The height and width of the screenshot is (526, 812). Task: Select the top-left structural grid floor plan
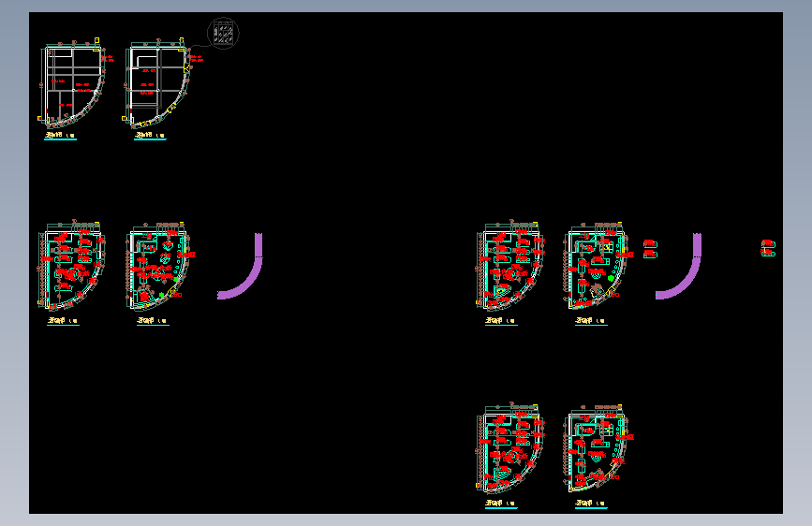tap(74, 83)
